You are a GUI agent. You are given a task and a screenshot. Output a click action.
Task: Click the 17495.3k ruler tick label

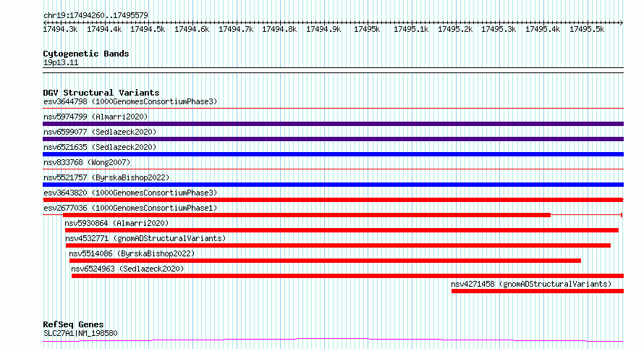point(499,29)
